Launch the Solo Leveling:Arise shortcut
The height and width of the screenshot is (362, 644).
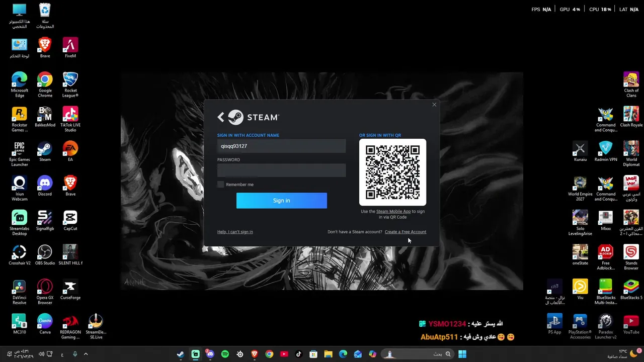coord(580,223)
